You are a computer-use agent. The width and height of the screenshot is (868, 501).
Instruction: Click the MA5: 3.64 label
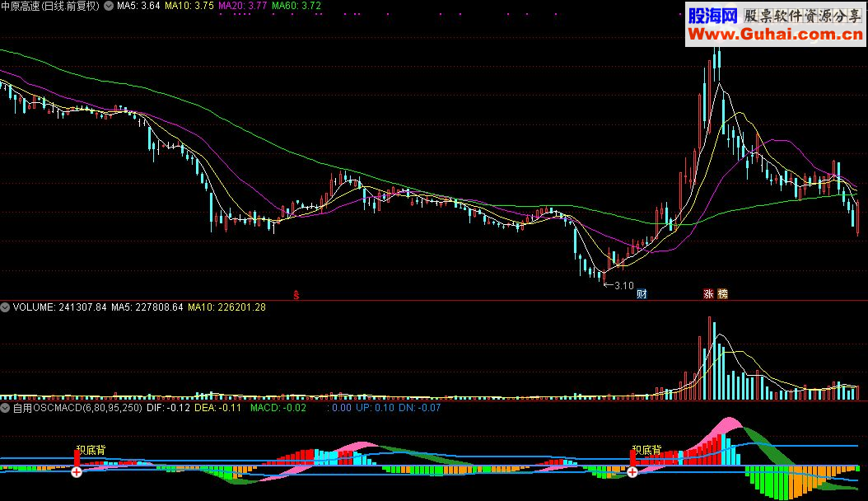[x=138, y=6]
